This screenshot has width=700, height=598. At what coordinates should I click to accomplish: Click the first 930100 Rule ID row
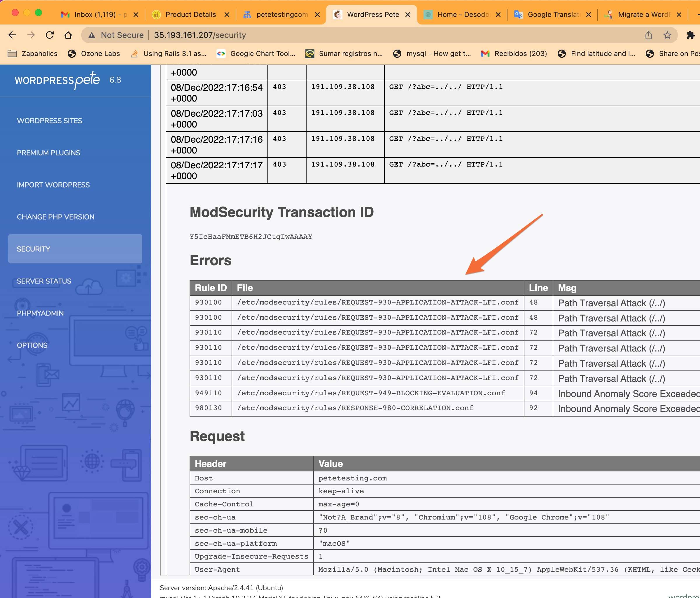click(x=209, y=303)
